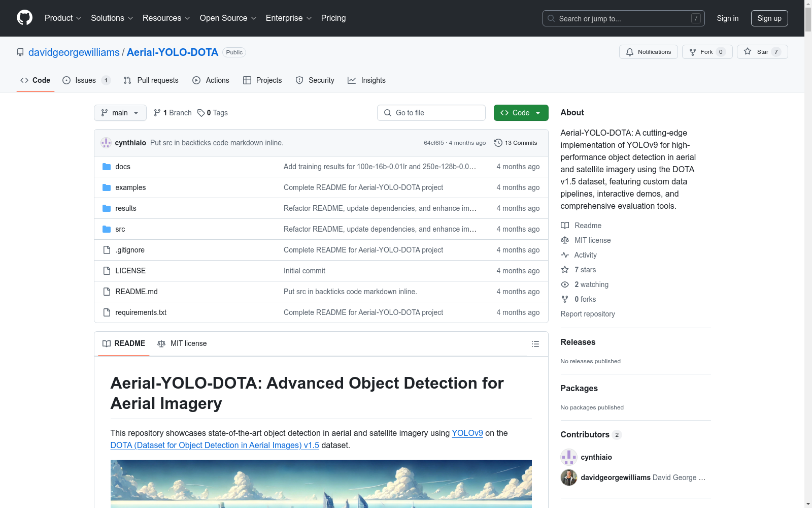The width and height of the screenshot is (812, 508).
Task: View 13 Commits history
Action: point(516,143)
